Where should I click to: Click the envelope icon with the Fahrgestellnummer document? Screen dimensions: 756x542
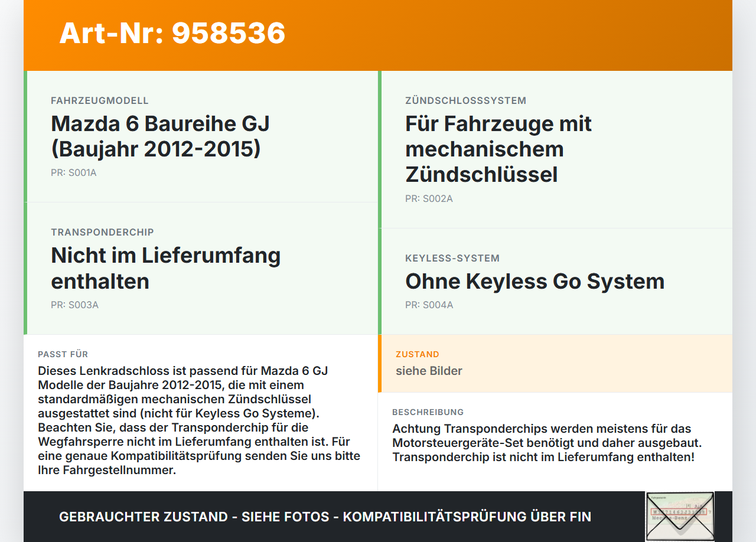(679, 516)
